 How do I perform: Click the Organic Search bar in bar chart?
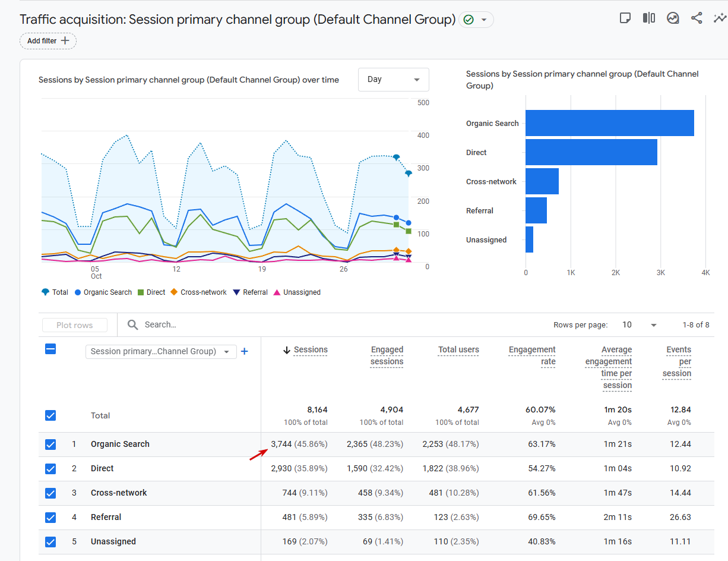[x=609, y=123]
